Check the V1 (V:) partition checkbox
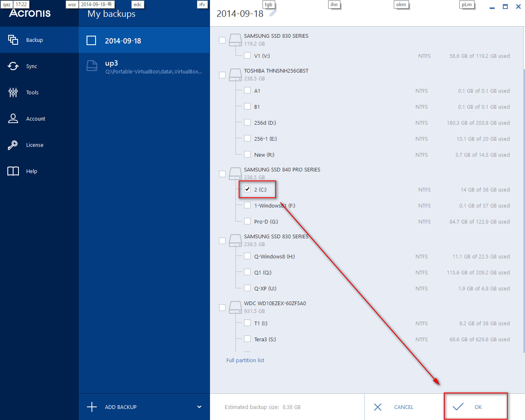 [247, 55]
